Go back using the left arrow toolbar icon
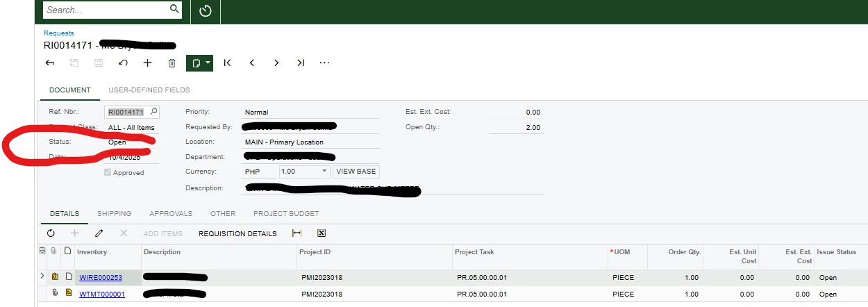 [x=50, y=63]
